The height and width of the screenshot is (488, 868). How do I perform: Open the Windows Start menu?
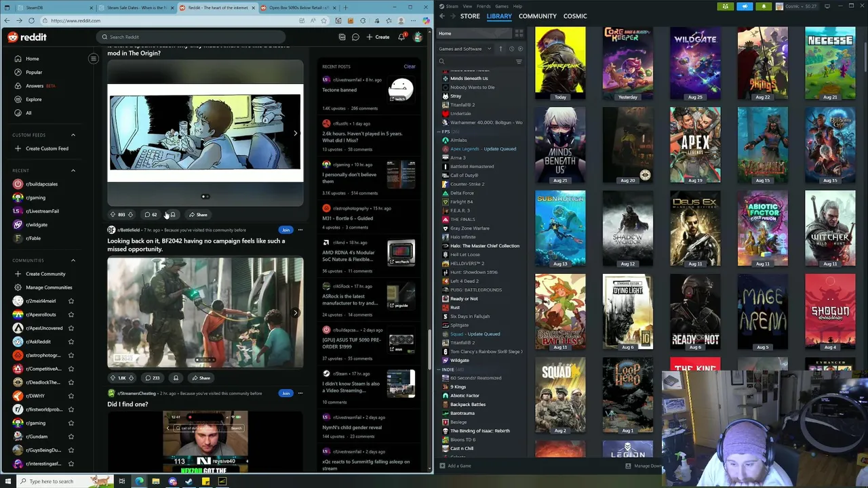[x=8, y=481]
